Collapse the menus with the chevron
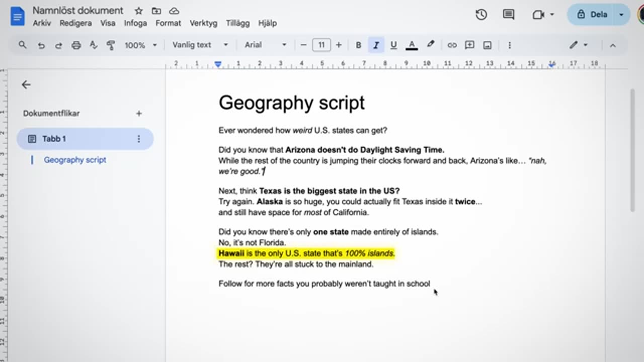The width and height of the screenshot is (644, 362). (612, 45)
